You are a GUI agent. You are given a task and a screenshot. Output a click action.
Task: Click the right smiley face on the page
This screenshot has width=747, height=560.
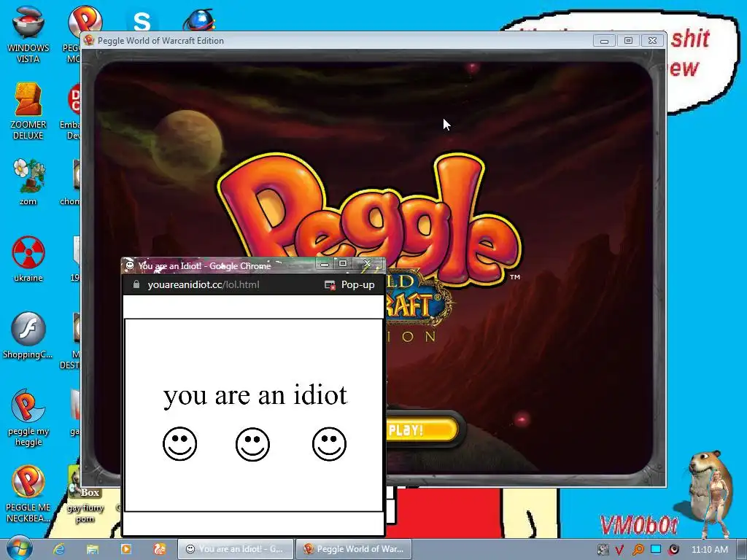click(x=329, y=443)
